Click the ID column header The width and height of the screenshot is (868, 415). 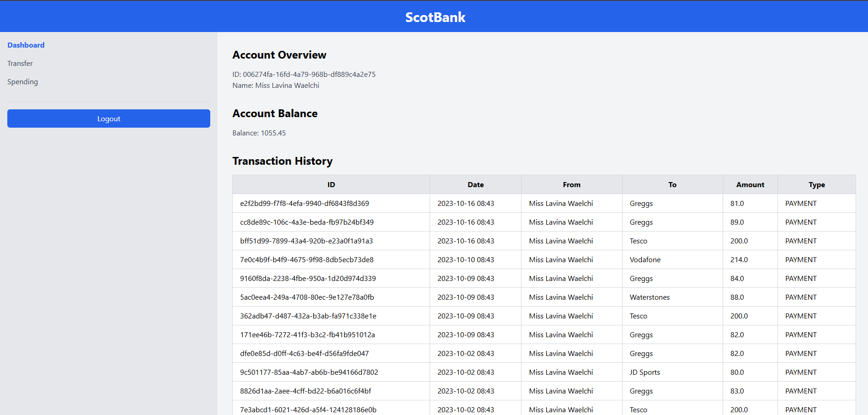(331, 184)
